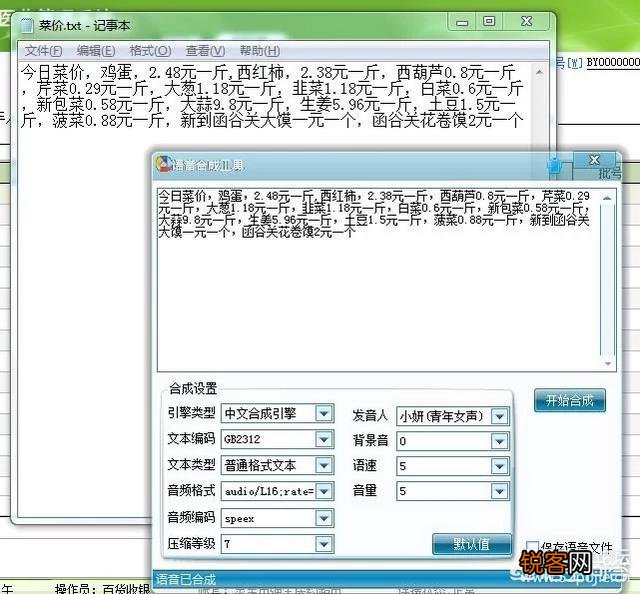The image size is (640, 594).
Task: Click the 发音人 label
Action: click(370, 415)
